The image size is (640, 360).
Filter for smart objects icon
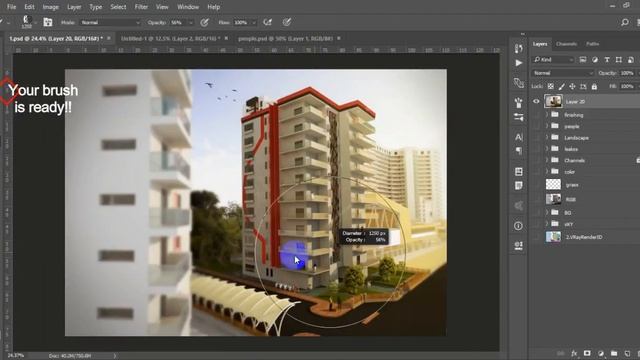[x=631, y=60]
